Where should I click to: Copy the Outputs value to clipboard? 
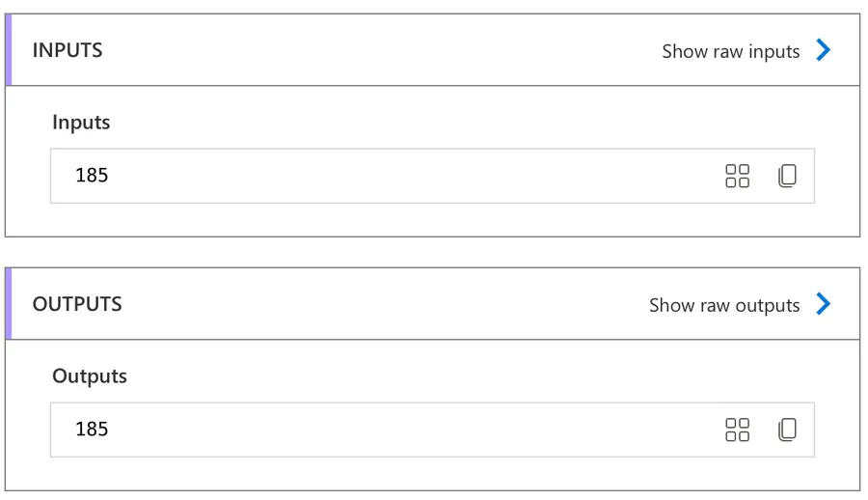(x=787, y=430)
